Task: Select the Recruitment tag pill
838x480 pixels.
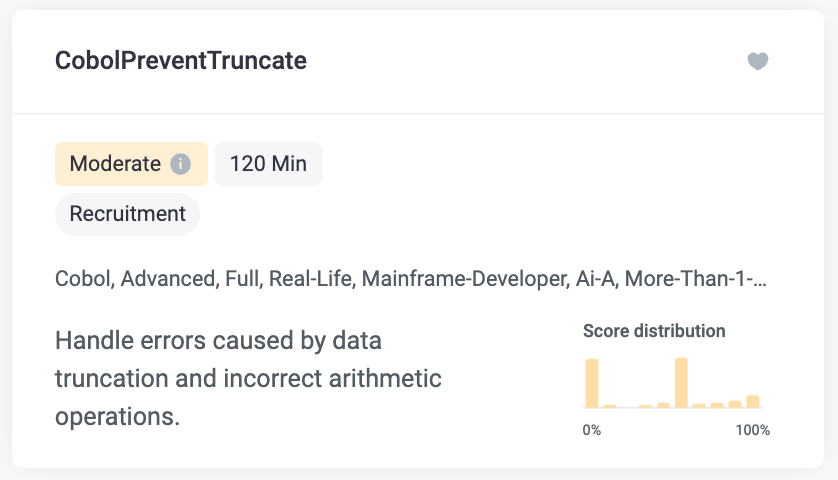Action: click(127, 214)
